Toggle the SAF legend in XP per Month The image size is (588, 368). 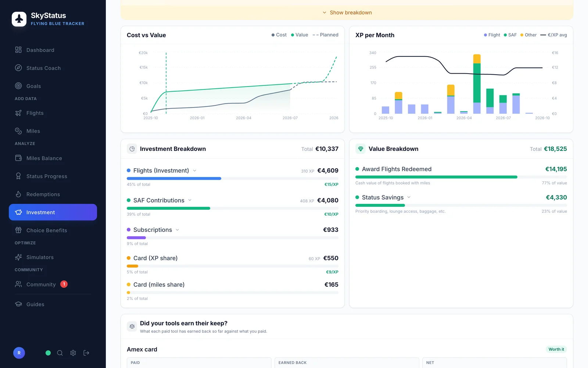point(510,35)
